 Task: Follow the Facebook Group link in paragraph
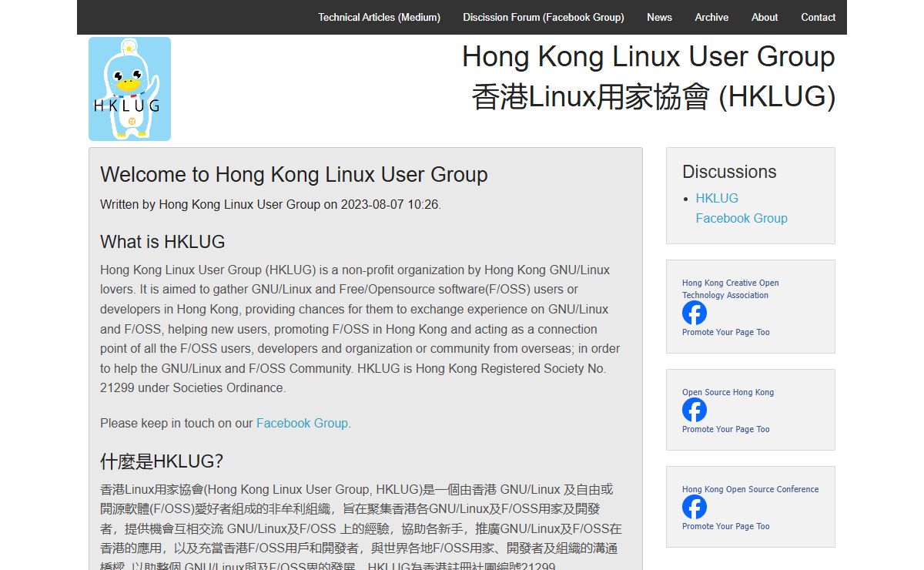[302, 423]
